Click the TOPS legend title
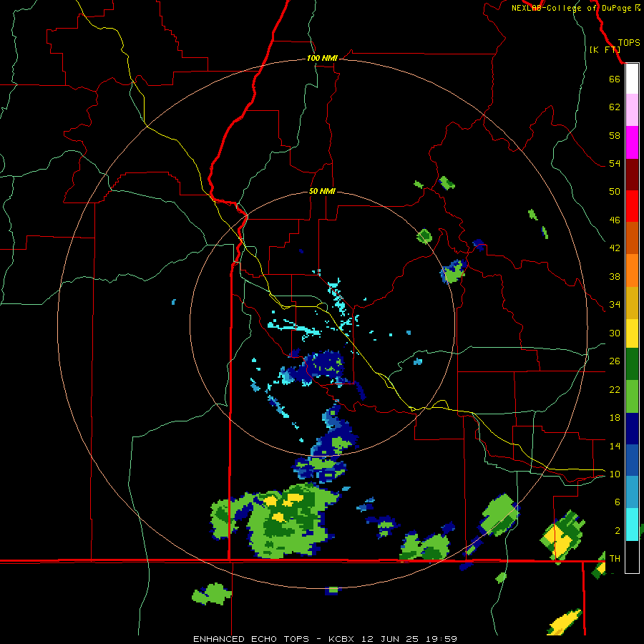The image size is (644, 644). tap(629, 43)
